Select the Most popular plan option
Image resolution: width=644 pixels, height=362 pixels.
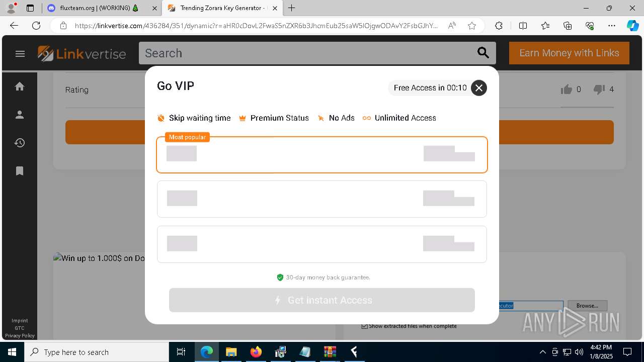coord(322,154)
